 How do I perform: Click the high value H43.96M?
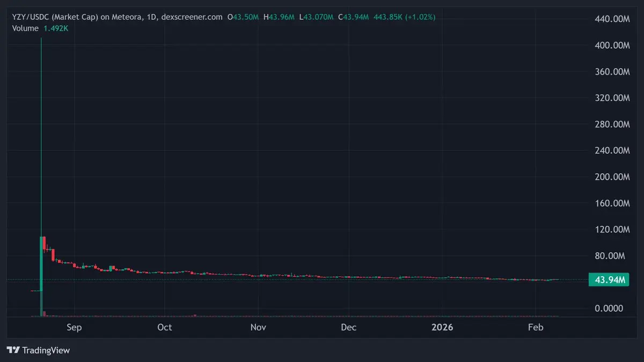coord(279,17)
